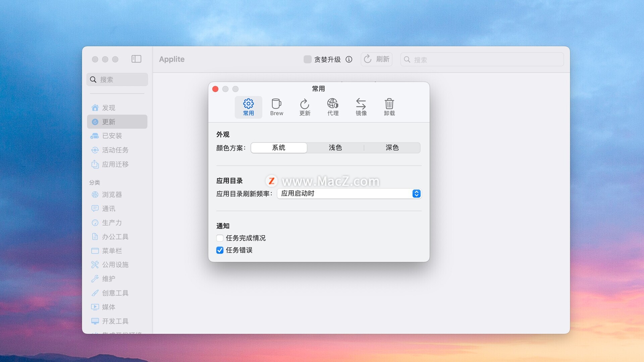
Task: Toggle the sidebar panel icon
Action: pos(136,59)
